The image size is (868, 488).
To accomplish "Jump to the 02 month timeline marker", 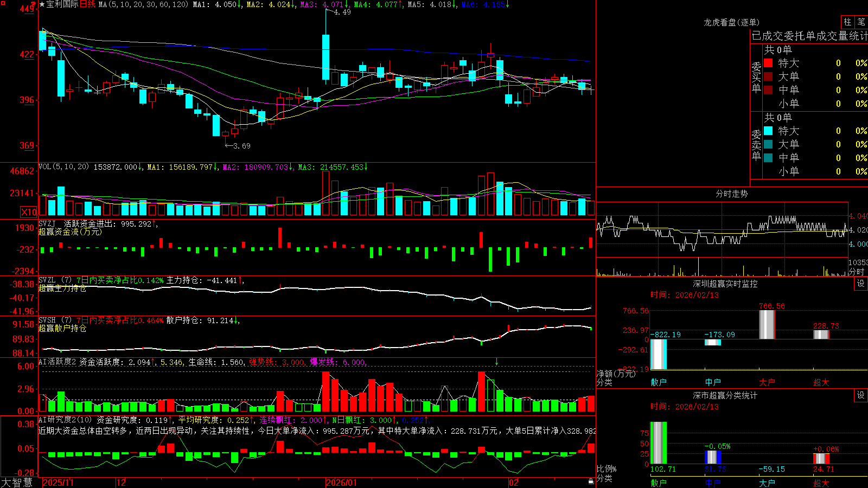I will (x=513, y=483).
